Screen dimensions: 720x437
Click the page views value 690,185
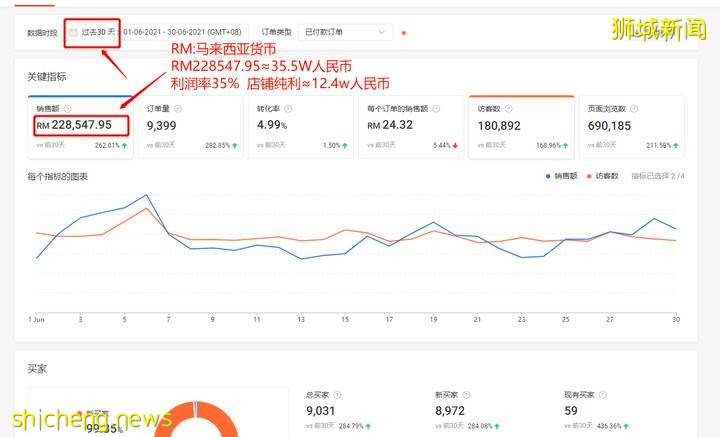coord(609,126)
